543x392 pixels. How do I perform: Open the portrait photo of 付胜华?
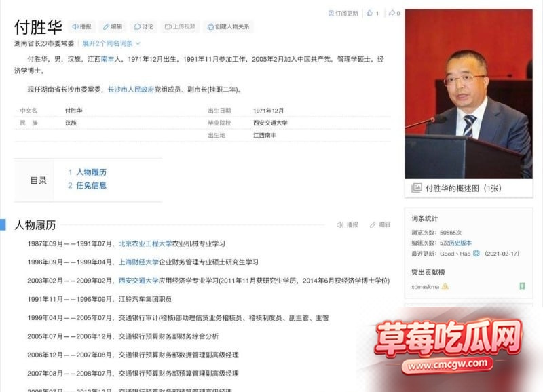coord(469,94)
